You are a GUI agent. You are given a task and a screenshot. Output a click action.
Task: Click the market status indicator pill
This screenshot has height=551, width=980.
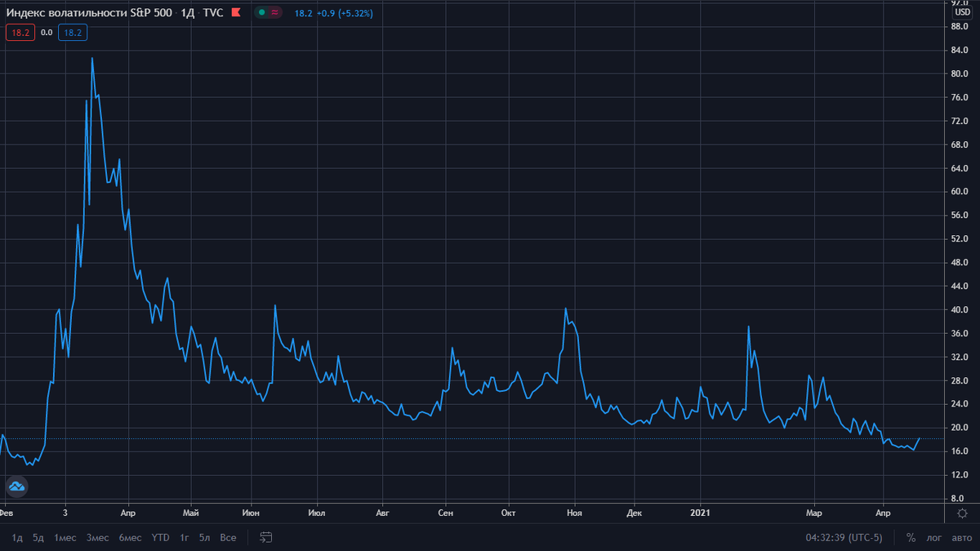[x=268, y=13]
